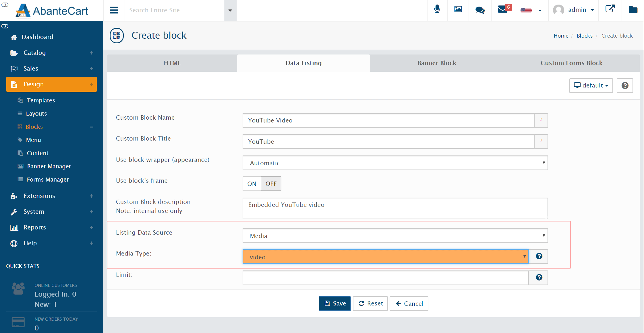This screenshot has height=333, width=644.
Task: Open Content menu item
Action: pyautogui.click(x=37, y=153)
